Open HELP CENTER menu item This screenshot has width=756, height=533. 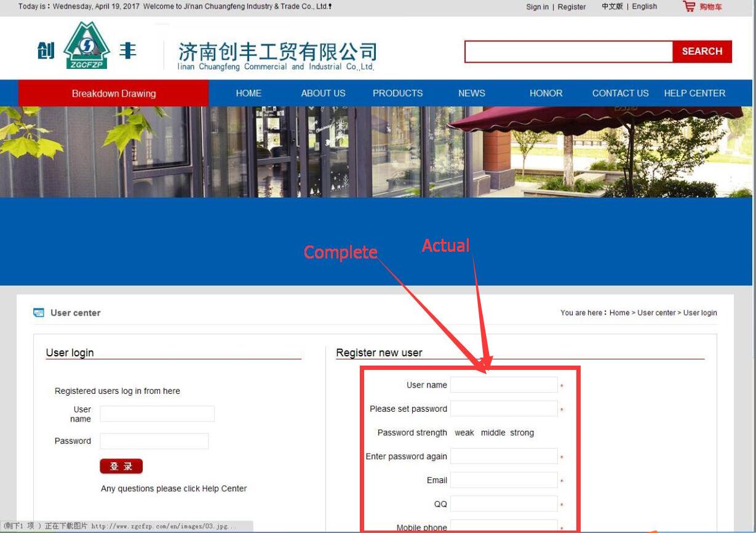pyautogui.click(x=694, y=94)
